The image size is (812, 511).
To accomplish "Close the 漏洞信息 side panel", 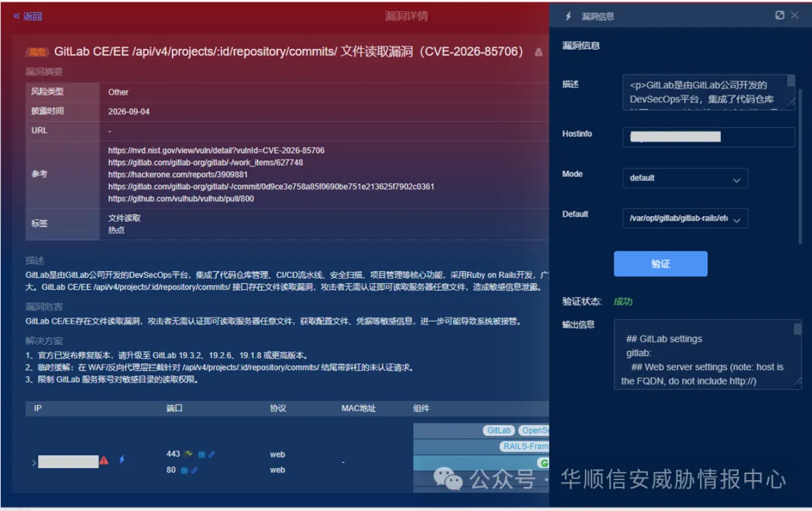I will [795, 15].
